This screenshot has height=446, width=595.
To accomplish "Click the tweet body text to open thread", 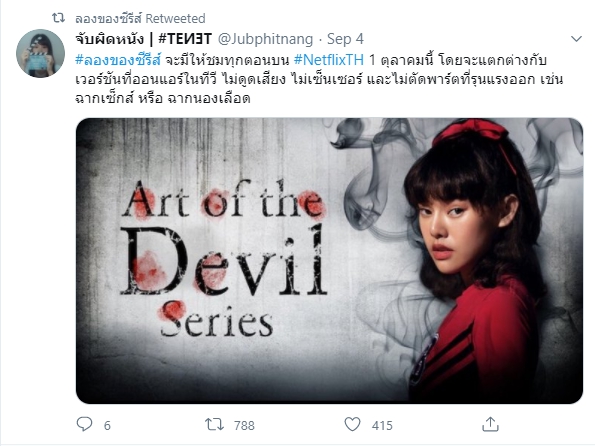I will pos(319,79).
